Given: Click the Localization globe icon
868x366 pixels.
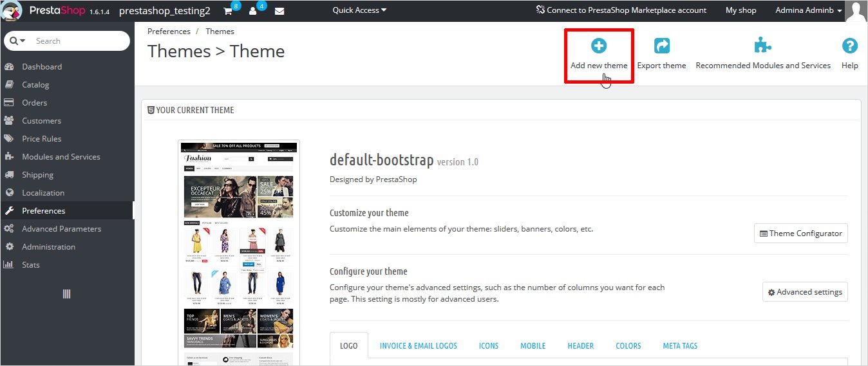Looking at the screenshot, I should pyautogui.click(x=9, y=193).
